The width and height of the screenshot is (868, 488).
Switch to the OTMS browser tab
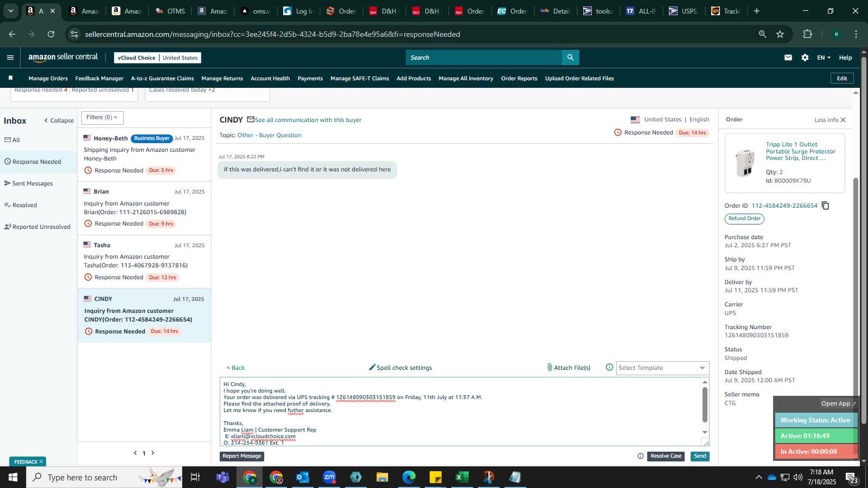pyautogui.click(x=170, y=11)
